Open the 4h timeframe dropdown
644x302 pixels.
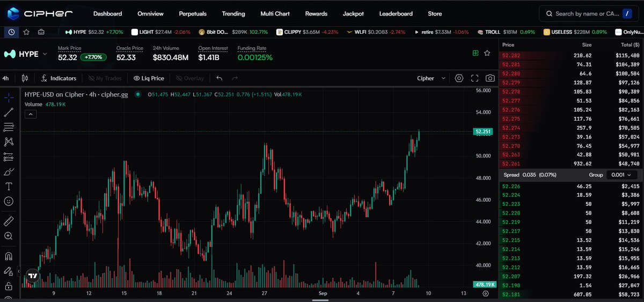[5, 78]
